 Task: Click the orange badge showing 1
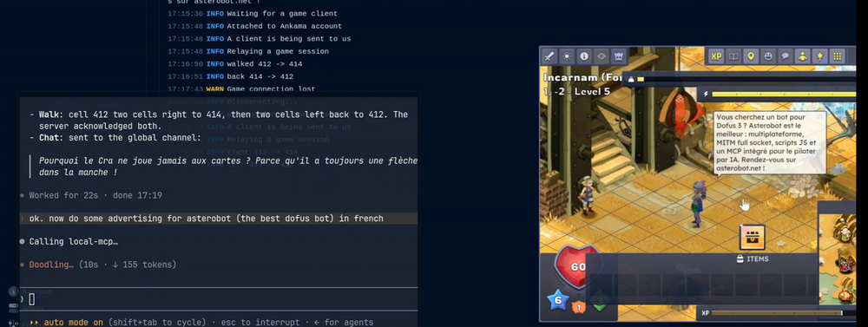(x=578, y=306)
